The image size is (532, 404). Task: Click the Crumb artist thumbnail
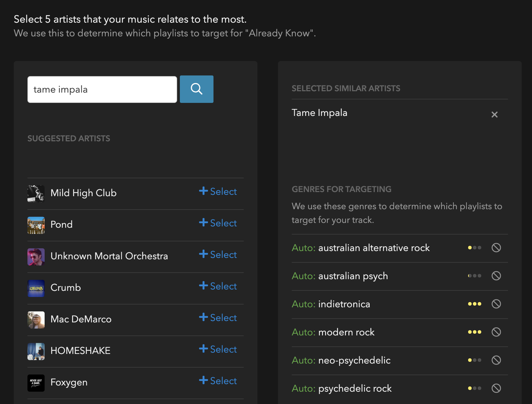(36, 288)
